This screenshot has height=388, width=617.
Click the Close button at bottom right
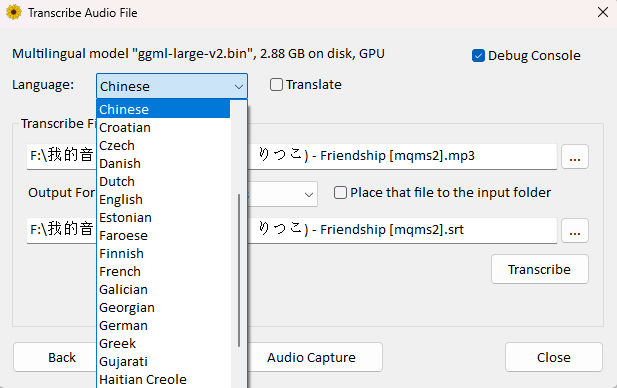(554, 357)
